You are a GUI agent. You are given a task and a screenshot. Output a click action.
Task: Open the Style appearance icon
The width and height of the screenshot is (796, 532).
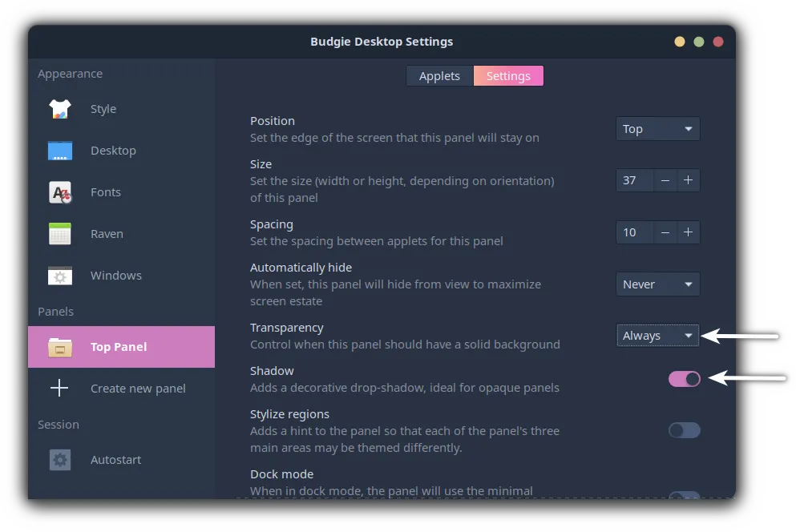[x=60, y=109]
